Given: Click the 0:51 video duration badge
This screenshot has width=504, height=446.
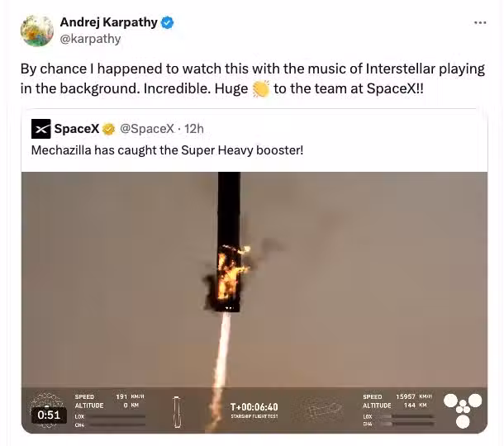Looking at the screenshot, I should coord(49,415).
